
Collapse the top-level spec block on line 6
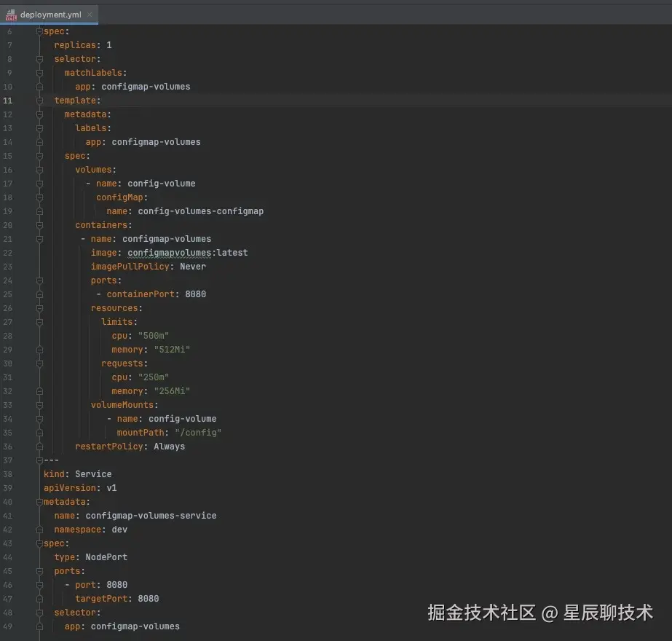39,31
